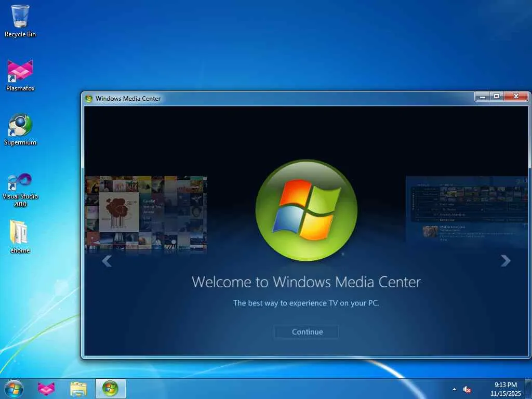Image resolution: width=532 pixels, height=399 pixels.
Task: Select the music album art collage thumbnail
Action: (146, 214)
